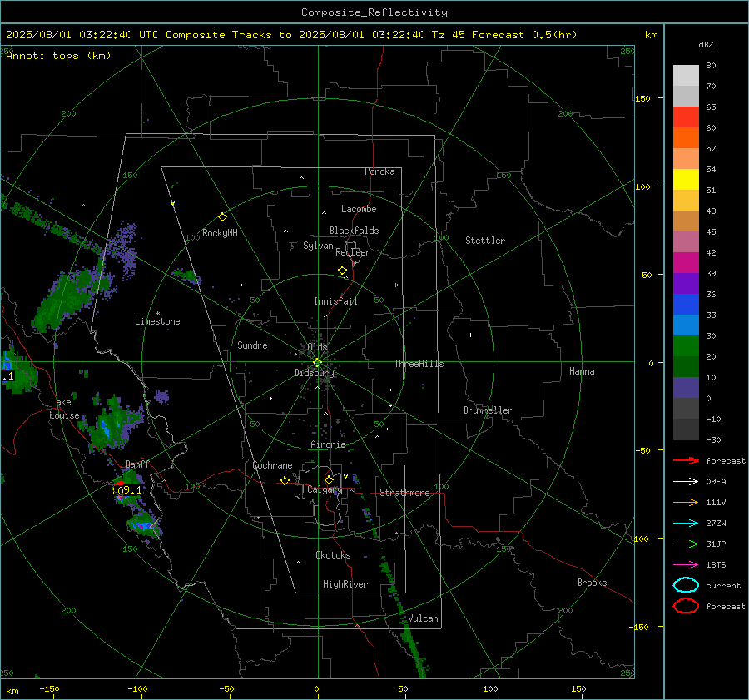Image resolution: width=749 pixels, height=700 pixels.
Task: Click the 'Annot: tops (km)' label
Action: [58, 56]
